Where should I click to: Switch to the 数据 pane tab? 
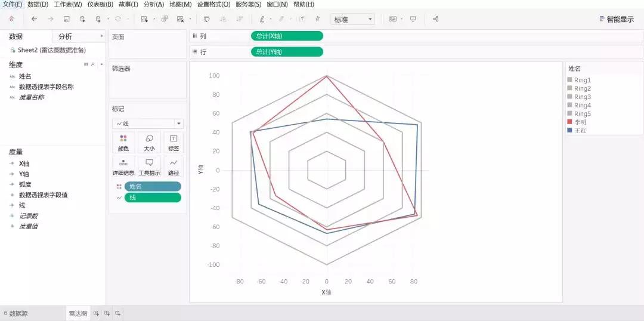coord(16,36)
